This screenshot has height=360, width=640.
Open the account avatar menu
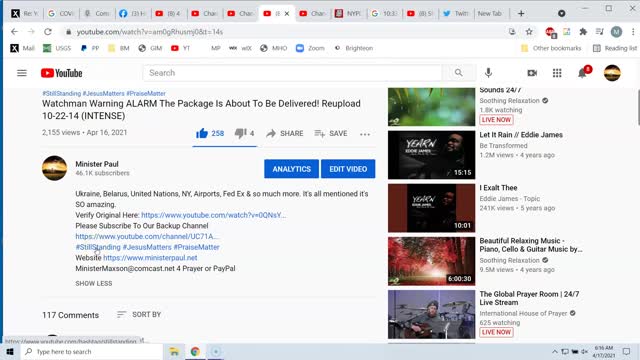click(x=612, y=73)
